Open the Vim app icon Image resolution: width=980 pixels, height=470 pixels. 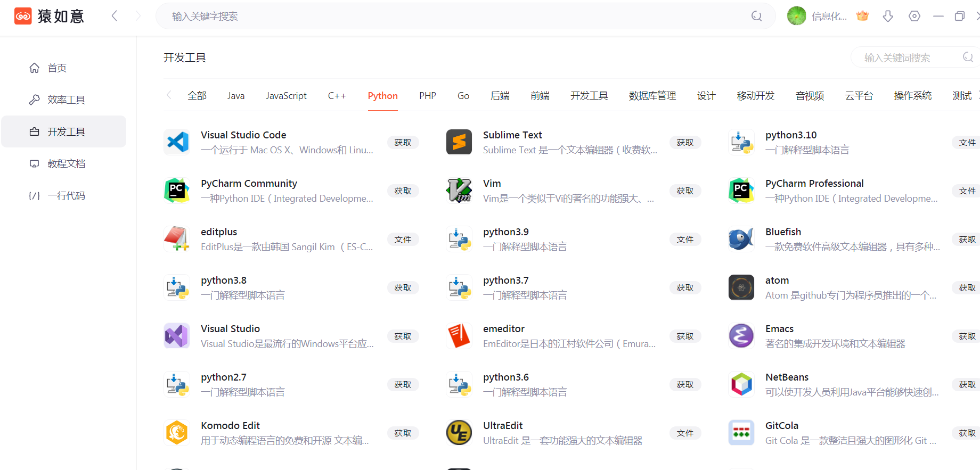point(459,191)
